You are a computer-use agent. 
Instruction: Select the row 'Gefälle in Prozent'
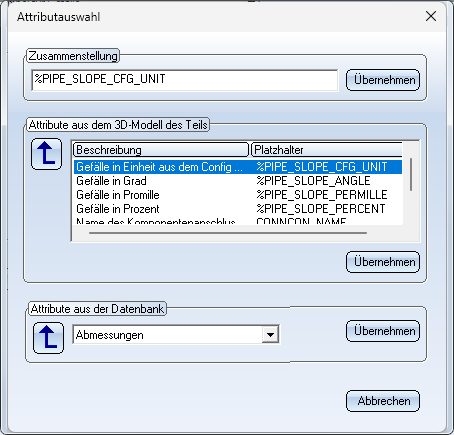pyautogui.click(x=238, y=209)
